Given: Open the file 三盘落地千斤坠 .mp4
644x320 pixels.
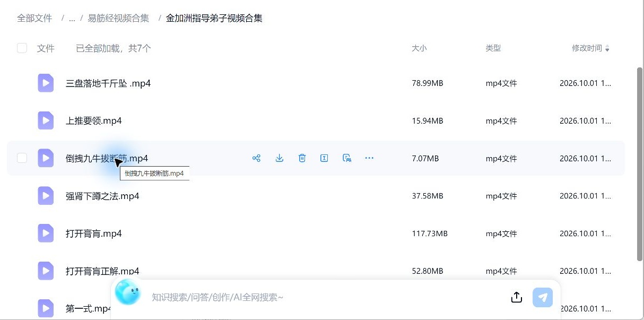Looking at the screenshot, I should [x=108, y=83].
